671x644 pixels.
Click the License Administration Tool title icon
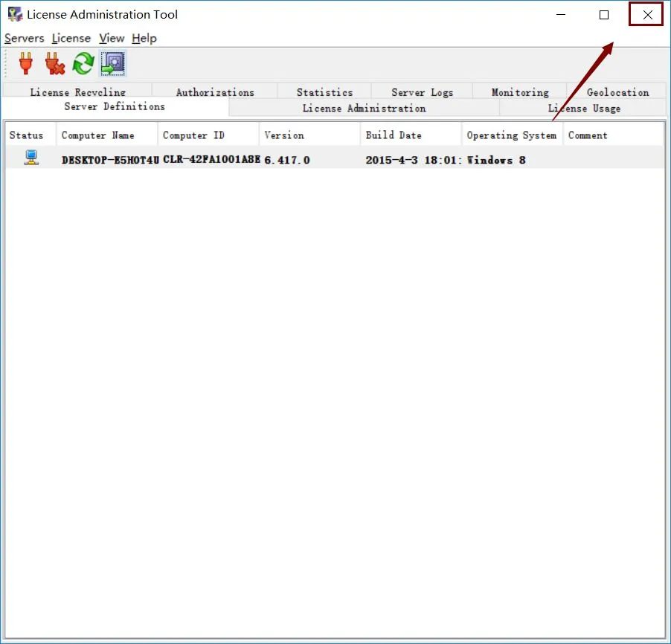[15, 14]
